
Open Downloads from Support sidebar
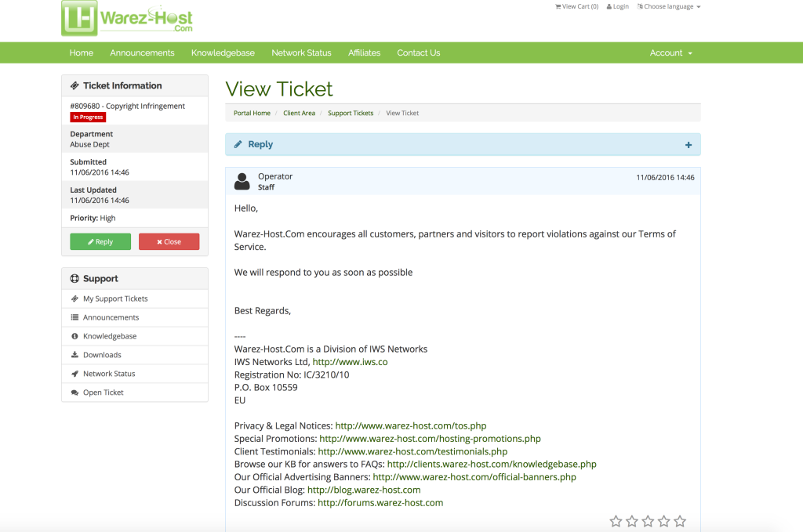(102, 355)
